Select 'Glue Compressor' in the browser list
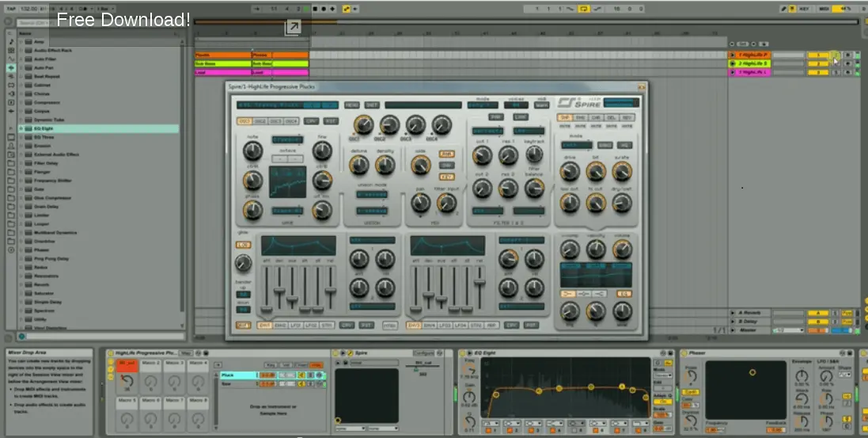The height and width of the screenshot is (438, 868). (x=52, y=198)
